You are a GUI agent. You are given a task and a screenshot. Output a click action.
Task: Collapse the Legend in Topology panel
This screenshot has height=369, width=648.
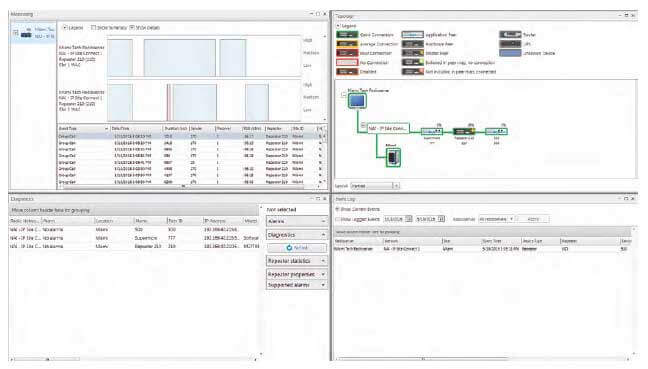point(338,26)
